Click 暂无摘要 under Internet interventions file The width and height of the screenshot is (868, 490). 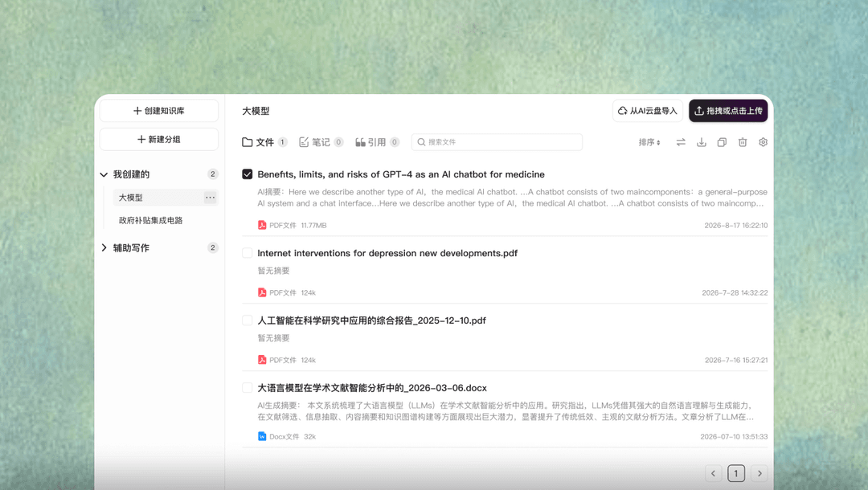[273, 271]
